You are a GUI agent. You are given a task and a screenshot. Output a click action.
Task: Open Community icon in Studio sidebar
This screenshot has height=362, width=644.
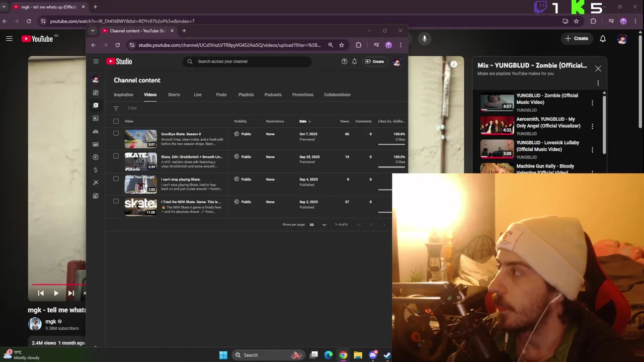click(96, 131)
